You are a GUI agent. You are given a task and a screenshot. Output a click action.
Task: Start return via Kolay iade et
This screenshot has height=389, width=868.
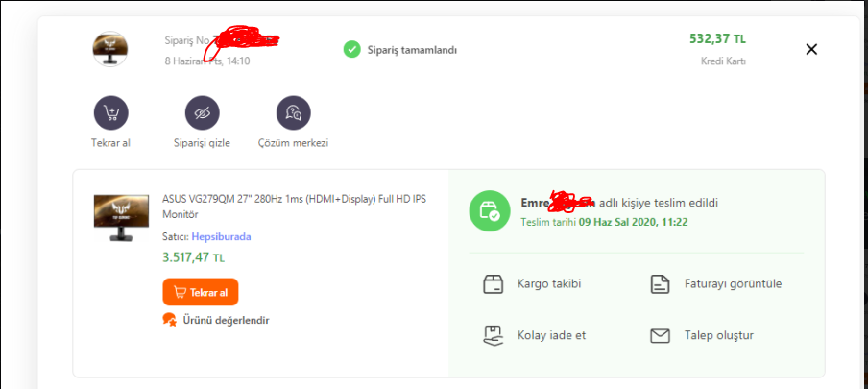pyautogui.click(x=551, y=335)
